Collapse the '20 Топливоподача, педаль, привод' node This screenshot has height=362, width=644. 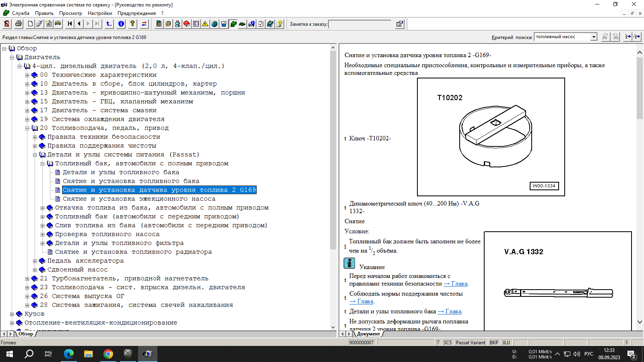tap(27, 128)
